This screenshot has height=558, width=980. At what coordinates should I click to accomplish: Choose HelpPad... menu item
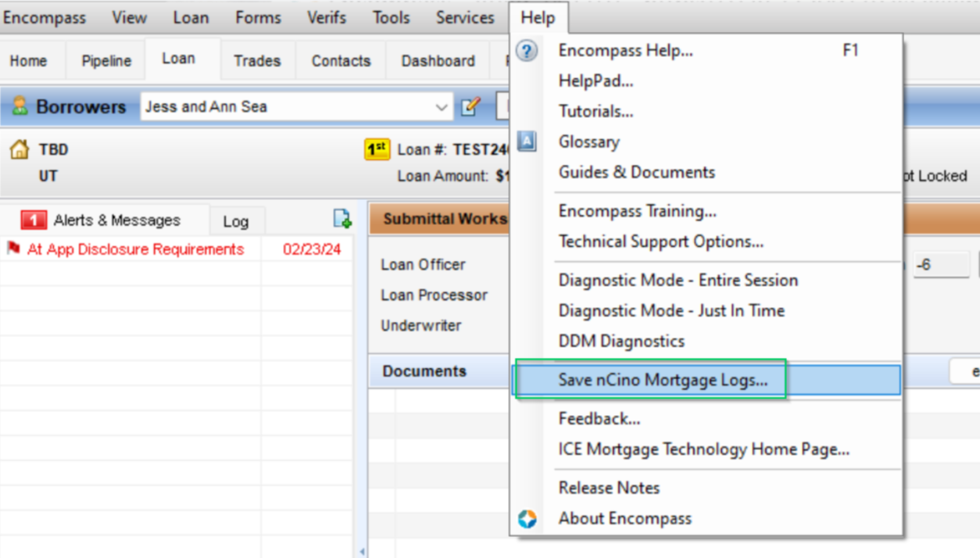pos(706,81)
